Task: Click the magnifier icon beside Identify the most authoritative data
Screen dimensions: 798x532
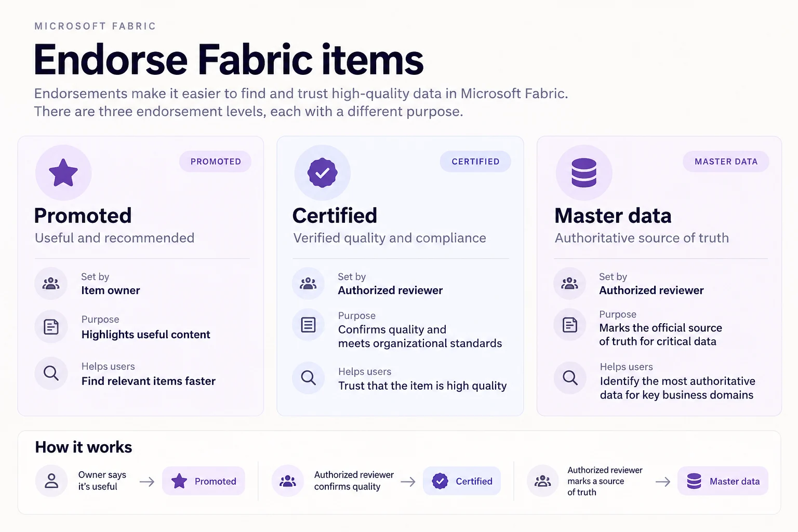Action: [569, 378]
